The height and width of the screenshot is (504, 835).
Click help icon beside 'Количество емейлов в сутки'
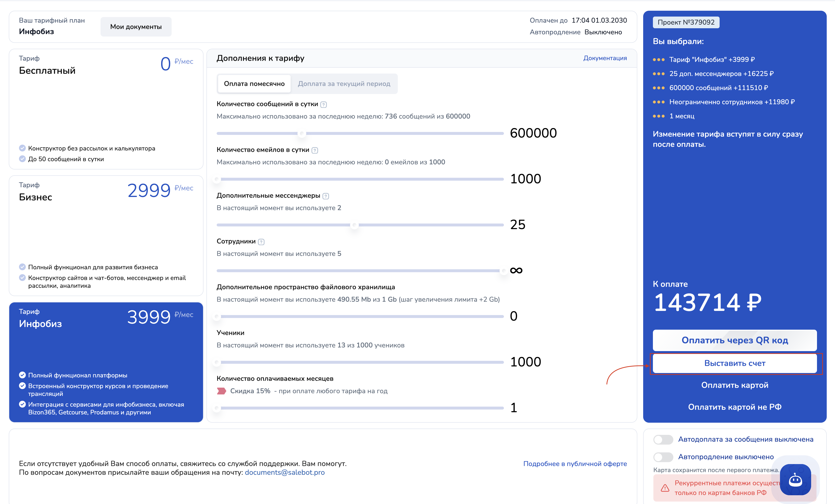(x=315, y=150)
